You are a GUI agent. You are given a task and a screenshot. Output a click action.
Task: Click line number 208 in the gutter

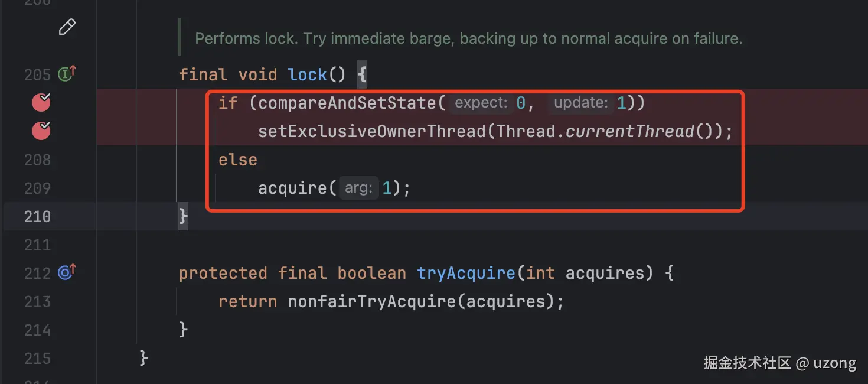[x=37, y=160]
